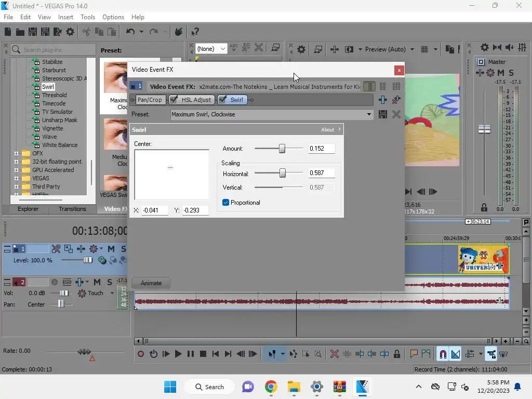Mute video track 1 with M
This screenshot has width=532, height=399.
[x=111, y=249]
